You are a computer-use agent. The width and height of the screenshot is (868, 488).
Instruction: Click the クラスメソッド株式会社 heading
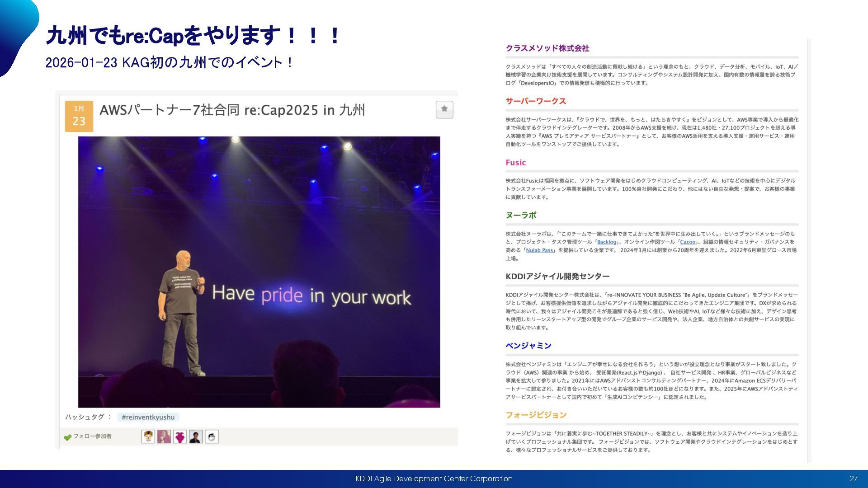tap(547, 48)
